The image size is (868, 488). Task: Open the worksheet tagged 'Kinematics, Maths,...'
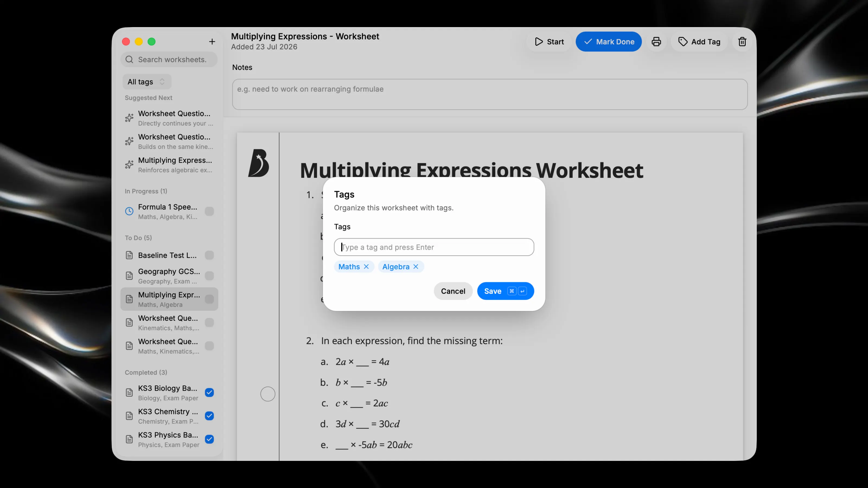[169, 323]
